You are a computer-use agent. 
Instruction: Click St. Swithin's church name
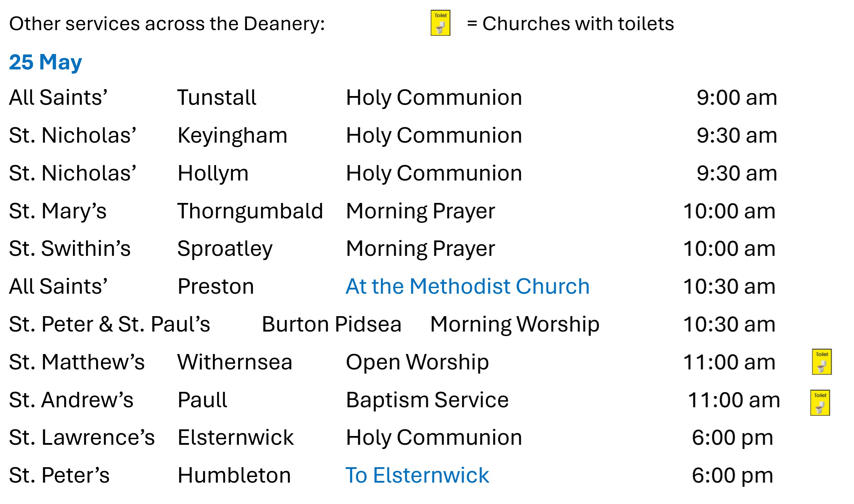70,248
